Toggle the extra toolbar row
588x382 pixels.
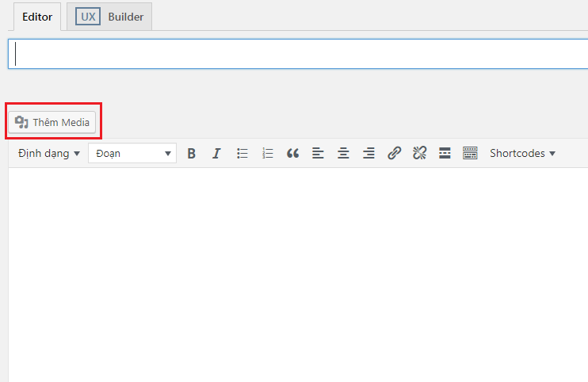coord(470,153)
